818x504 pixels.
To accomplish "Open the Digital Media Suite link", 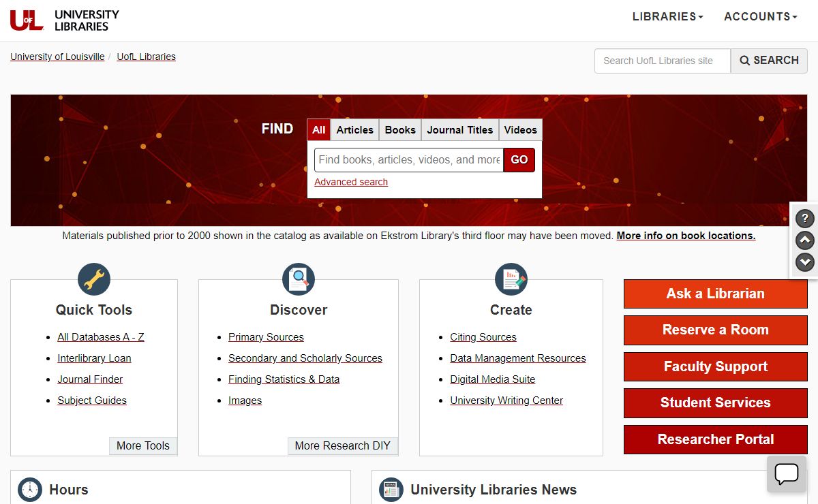I will (x=493, y=379).
